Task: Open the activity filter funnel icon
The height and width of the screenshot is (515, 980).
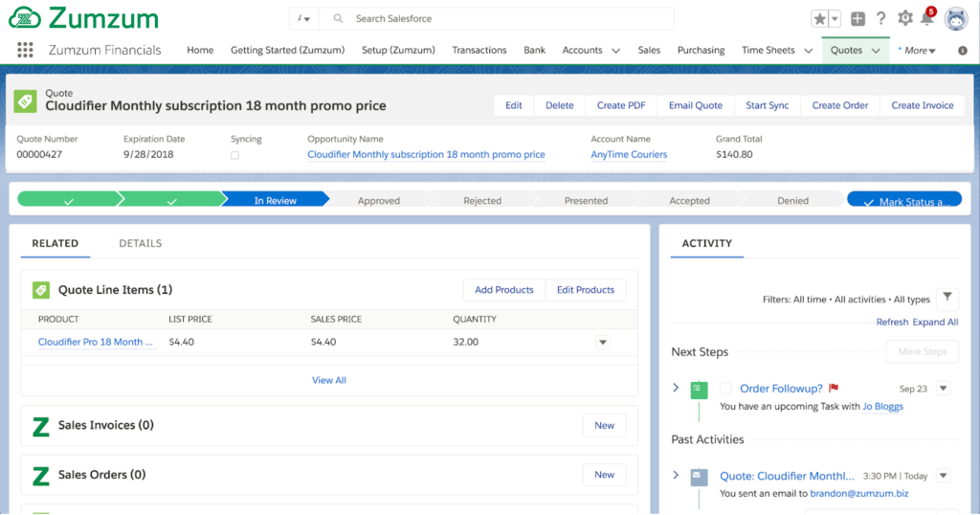Action: coord(947,298)
